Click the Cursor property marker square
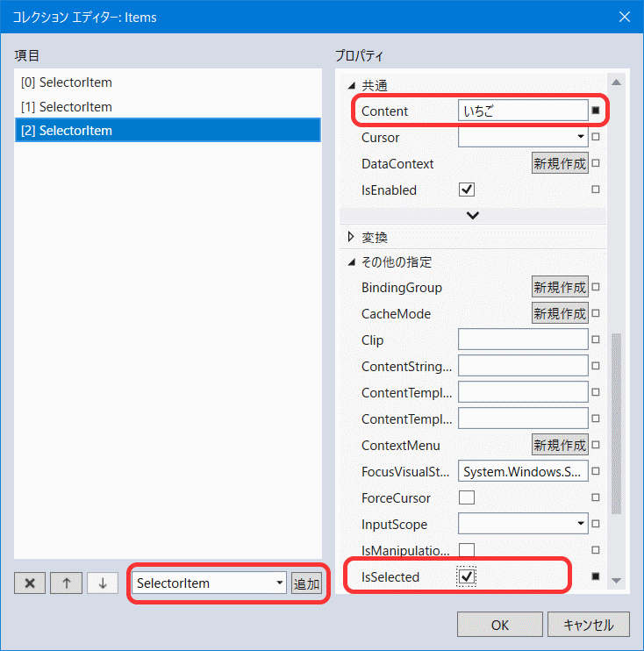Viewport: 644px width, 651px height. pyautogui.click(x=596, y=137)
